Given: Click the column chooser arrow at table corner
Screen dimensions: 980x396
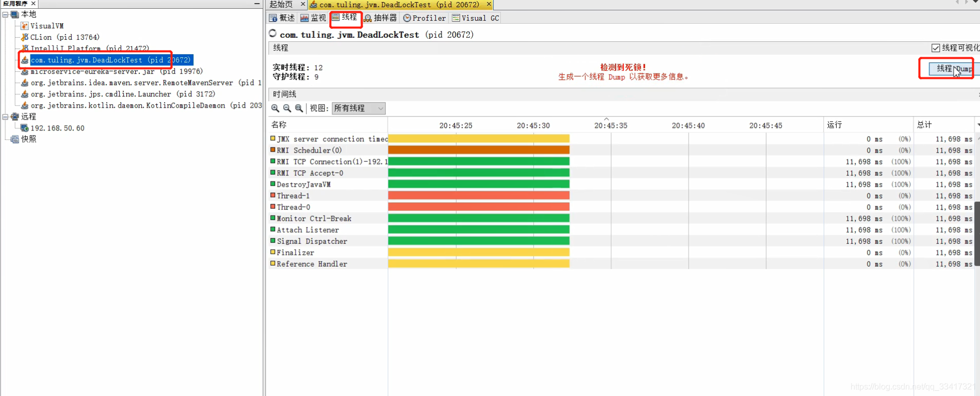Looking at the screenshot, I should (977, 125).
